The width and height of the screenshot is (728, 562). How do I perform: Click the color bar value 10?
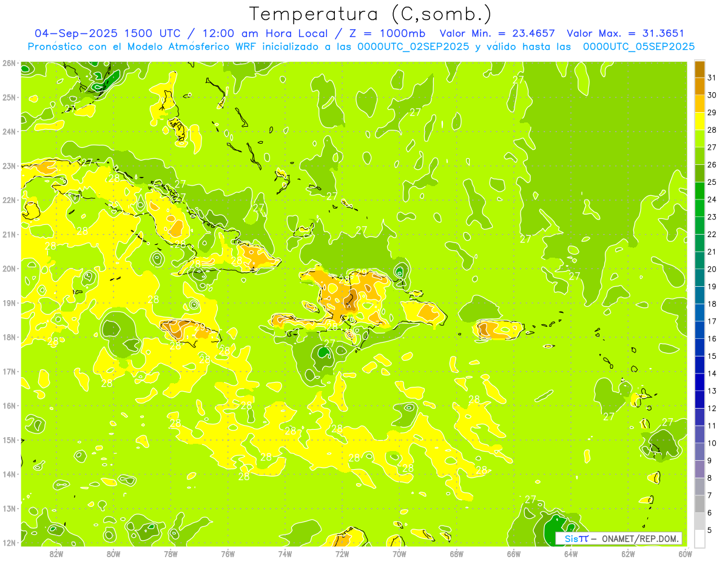712,443
